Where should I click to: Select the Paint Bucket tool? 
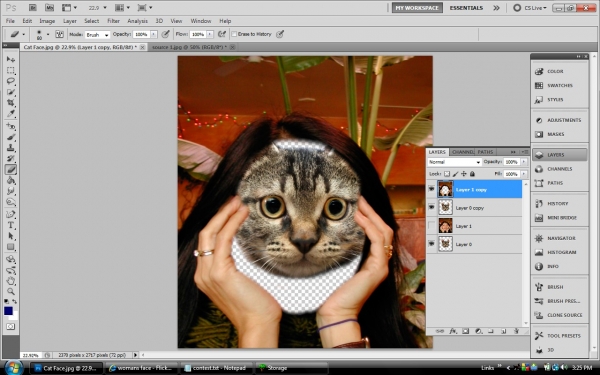tap(11, 180)
